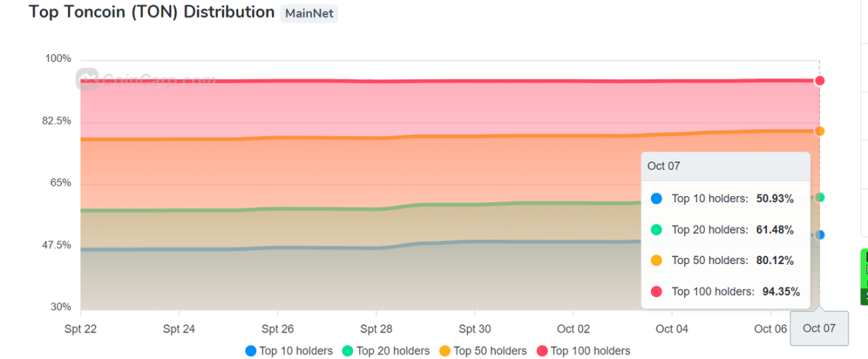868x359 pixels.
Task: Click the green data point marker on chart line
Action: click(820, 198)
